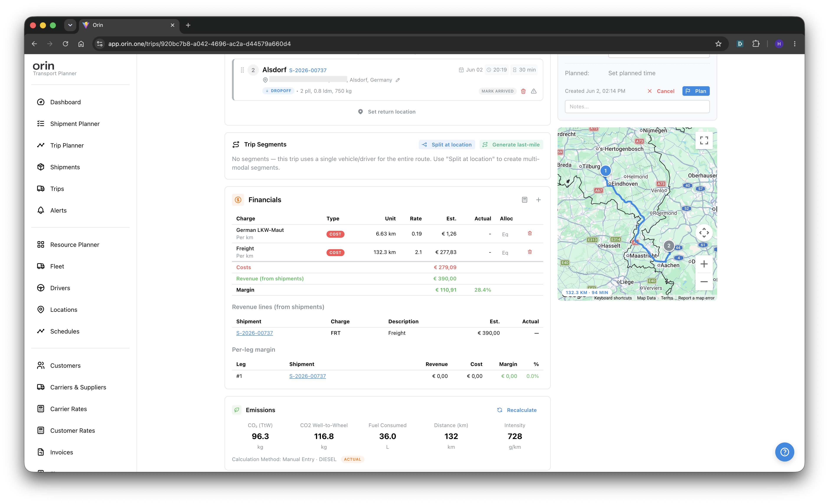Click Generate last-mile button

[511, 145]
